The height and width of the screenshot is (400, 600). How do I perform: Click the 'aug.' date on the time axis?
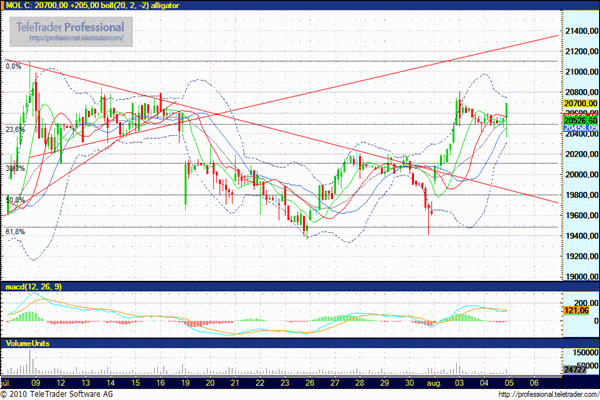[435, 381]
